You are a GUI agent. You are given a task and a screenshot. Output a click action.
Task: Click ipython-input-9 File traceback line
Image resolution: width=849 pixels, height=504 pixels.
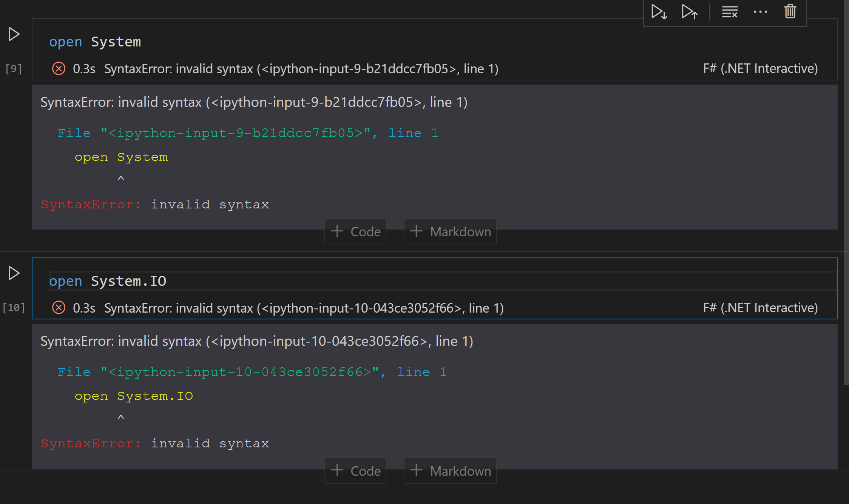pos(248,133)
